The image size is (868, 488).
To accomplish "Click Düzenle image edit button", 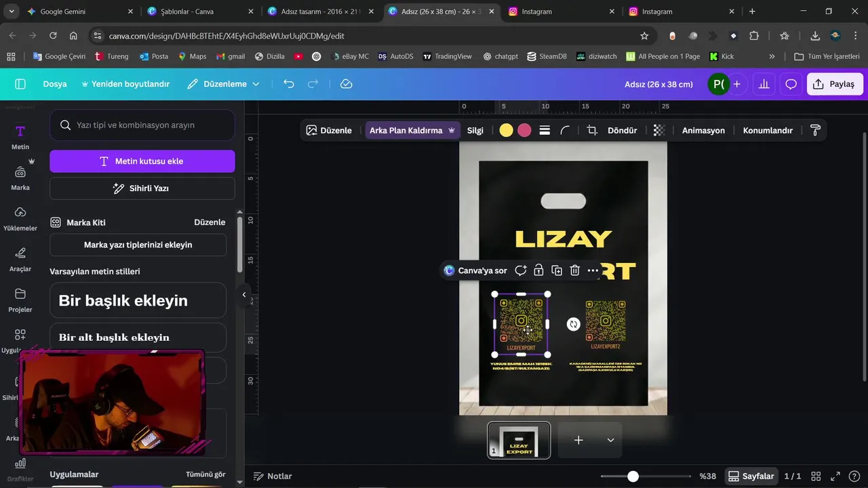I will coord(329,130).
